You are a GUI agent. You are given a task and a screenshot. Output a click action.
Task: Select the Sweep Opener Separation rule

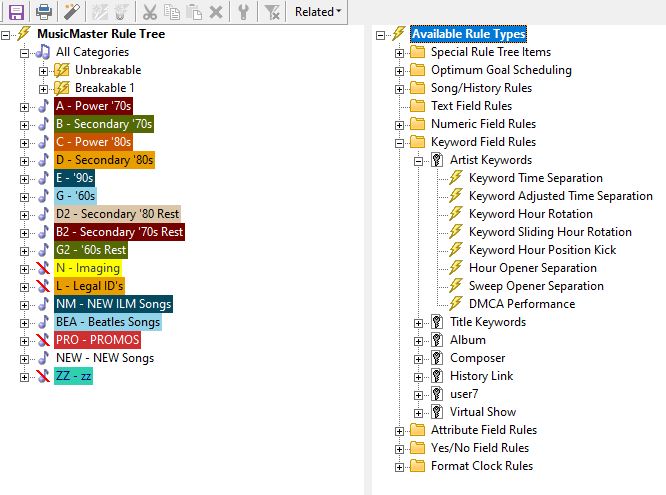pos(536,286)
